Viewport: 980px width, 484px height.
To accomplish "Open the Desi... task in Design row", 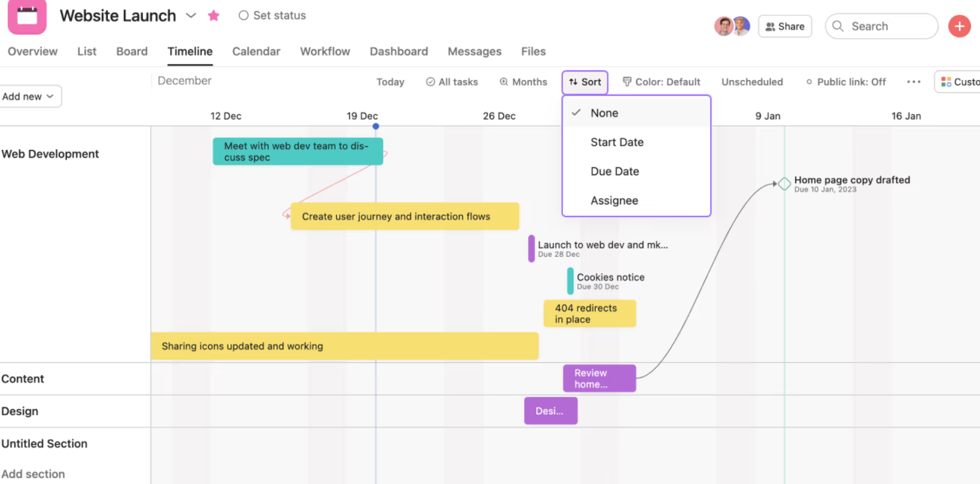I will point(551,411).
